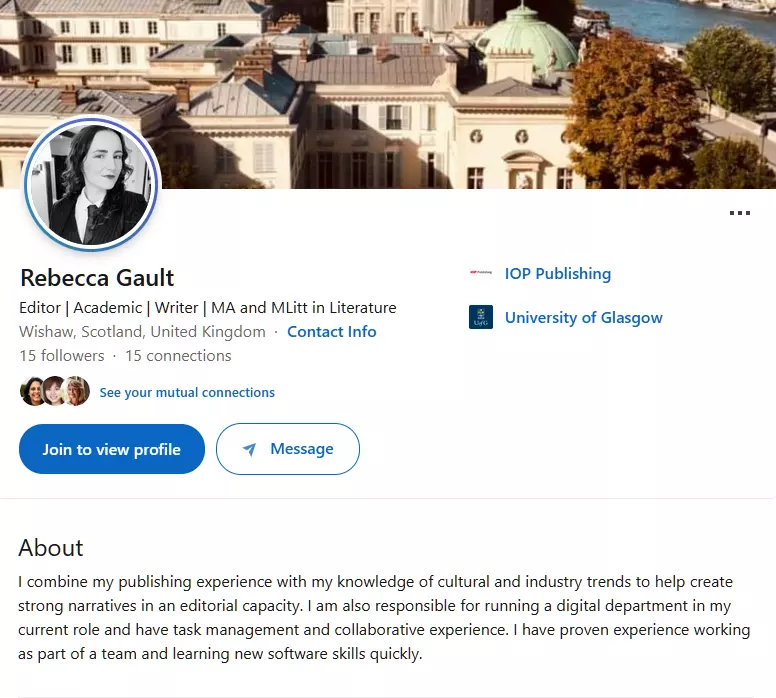Click the cover banner image

[450, 90]
